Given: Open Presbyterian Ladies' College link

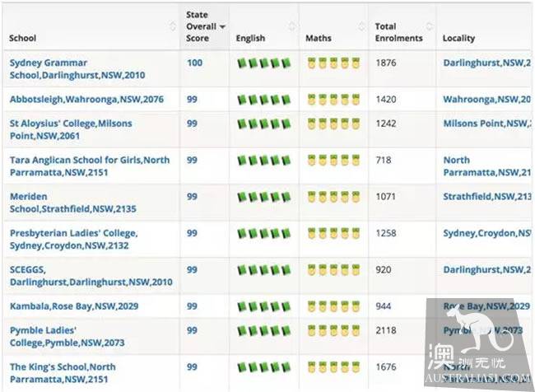Looking at the screenshot, I should (x=73, y=240).
